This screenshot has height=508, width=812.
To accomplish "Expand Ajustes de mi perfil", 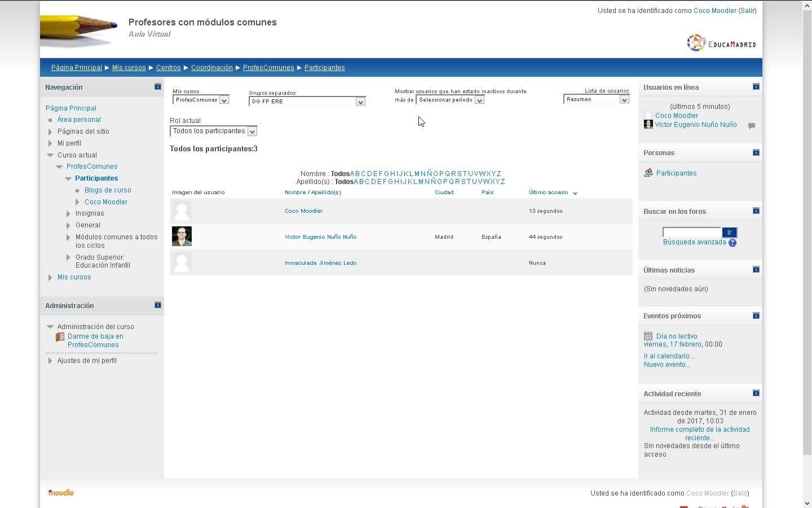I will pyautogui.click(x=50, y=361).
